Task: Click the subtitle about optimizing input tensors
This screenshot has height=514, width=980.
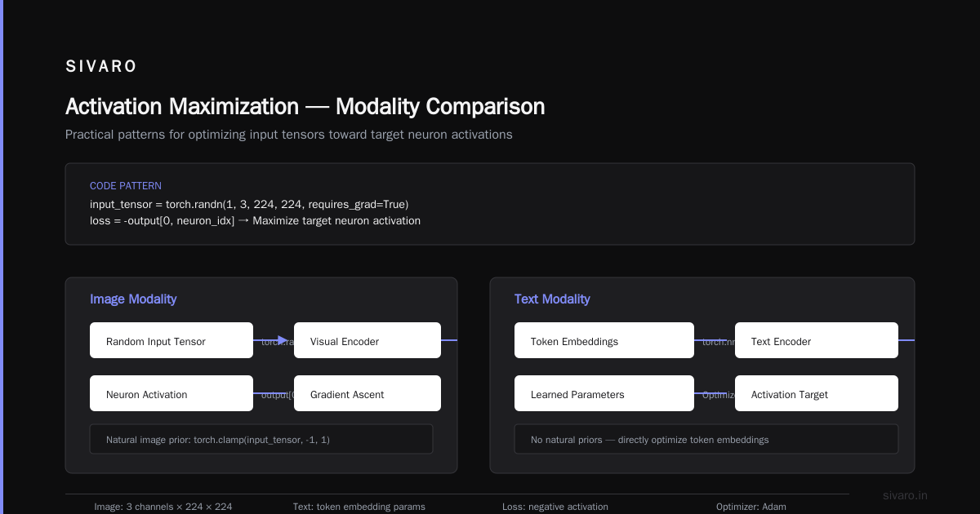Action: click(x=289, y=135)
